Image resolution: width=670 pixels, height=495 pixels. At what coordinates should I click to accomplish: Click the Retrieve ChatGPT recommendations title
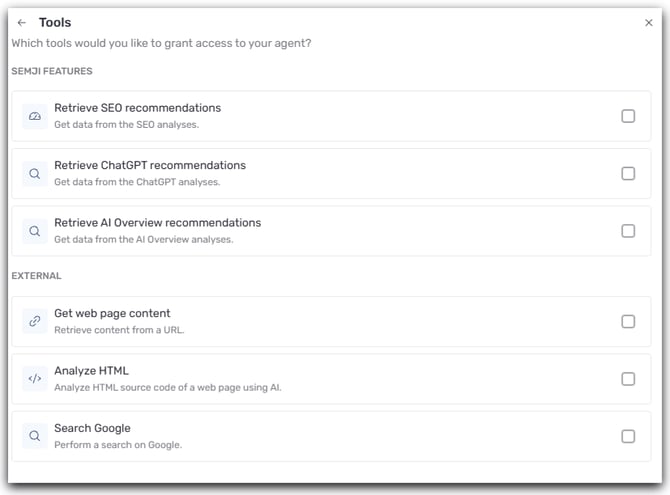[149, 165]
